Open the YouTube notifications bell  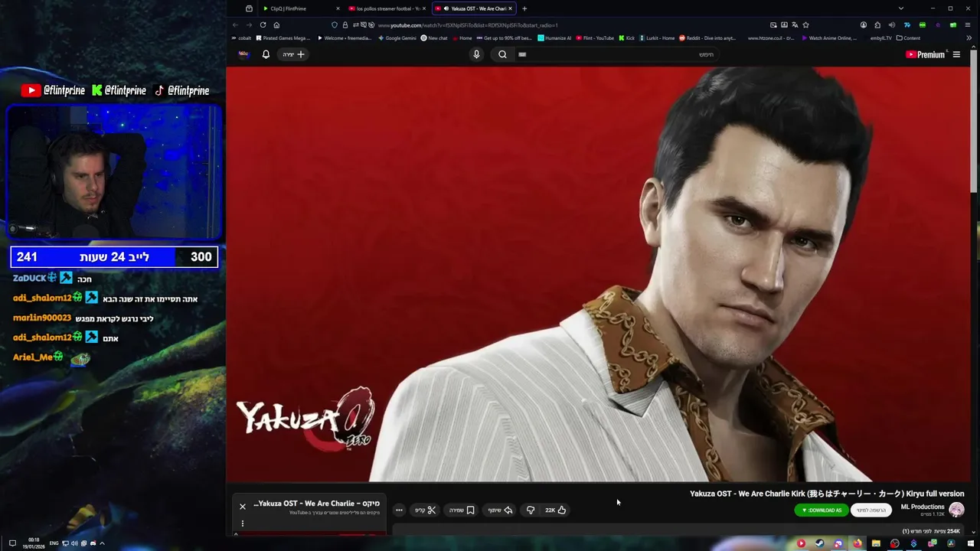[266, 54]
